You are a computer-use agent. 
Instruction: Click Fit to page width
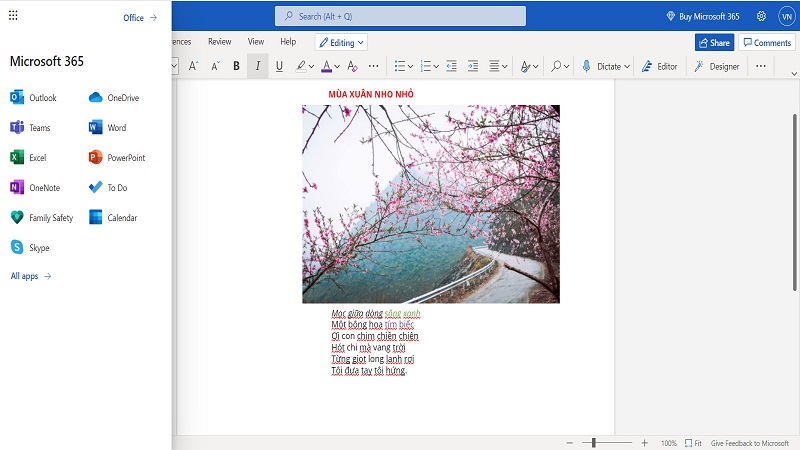(x=693, y=443)
